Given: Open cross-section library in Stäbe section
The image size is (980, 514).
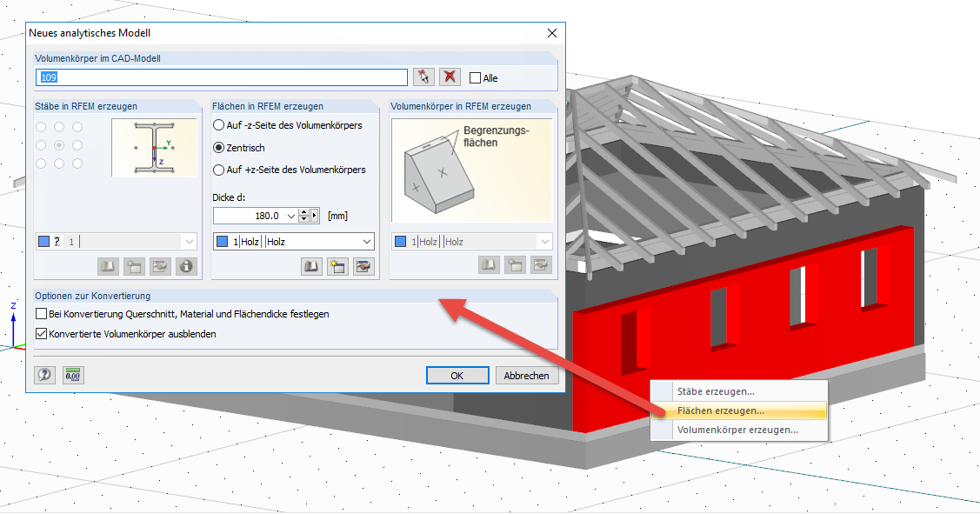Looking at the screenshot, I should 108,266.
